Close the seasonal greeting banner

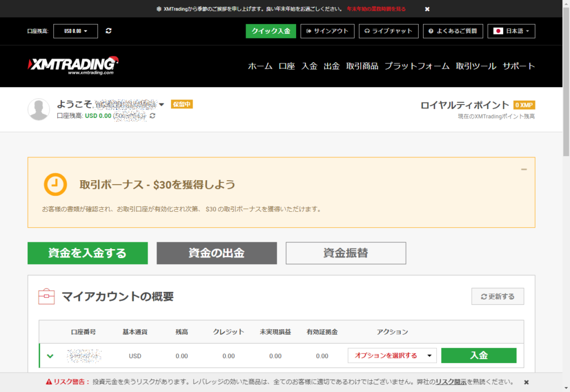pyautogui.click(x=427, y=9)
